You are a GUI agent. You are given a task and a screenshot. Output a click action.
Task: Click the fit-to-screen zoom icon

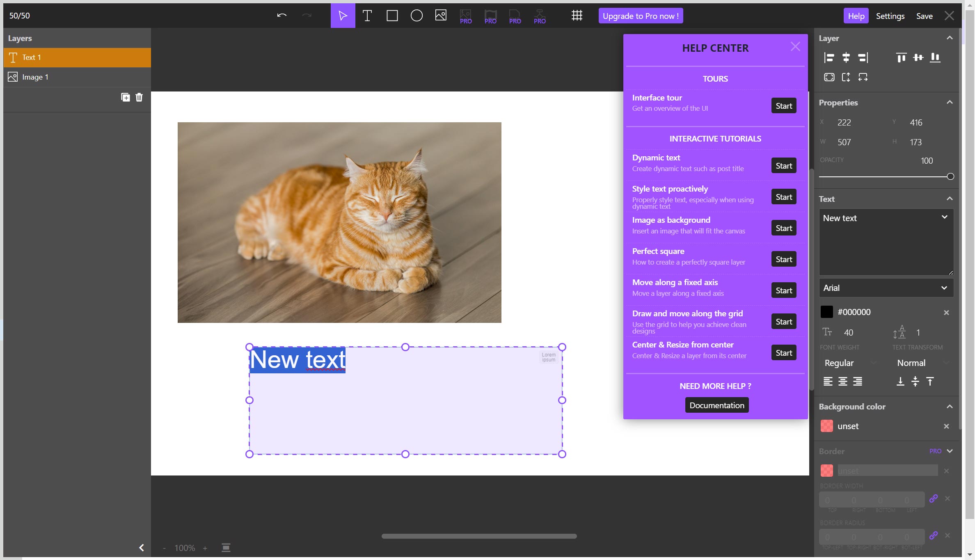[226, 548]
